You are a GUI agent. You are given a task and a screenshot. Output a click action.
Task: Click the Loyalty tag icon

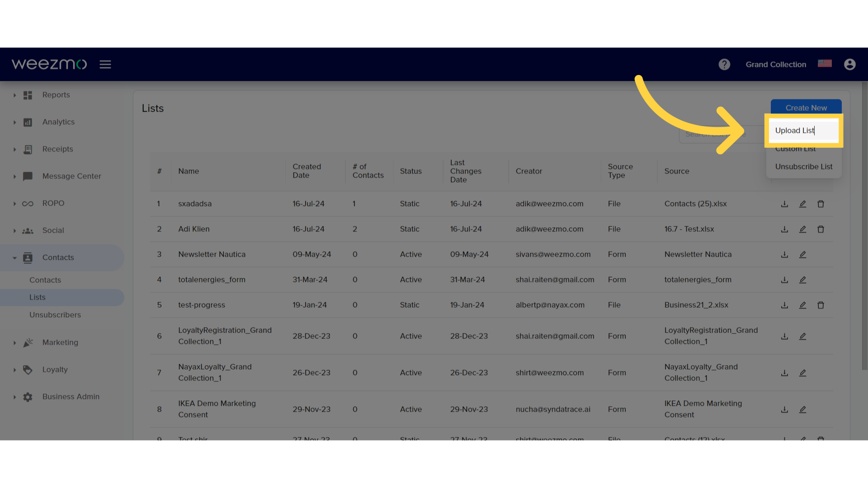[x=28, y=370]
